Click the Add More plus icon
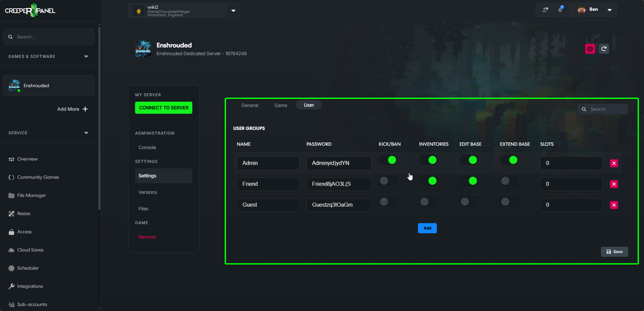This screenshot has height=311, width=644. (85, 109)
